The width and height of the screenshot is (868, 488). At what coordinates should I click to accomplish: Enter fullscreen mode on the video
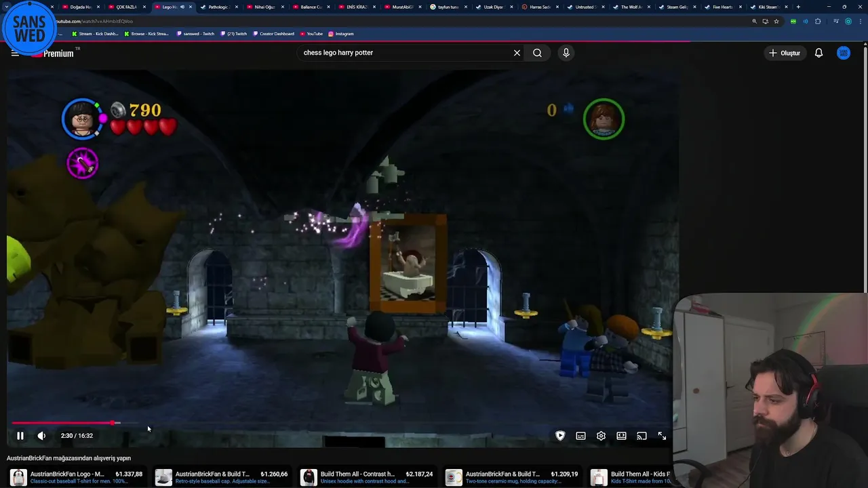click(x=662, y=436)
